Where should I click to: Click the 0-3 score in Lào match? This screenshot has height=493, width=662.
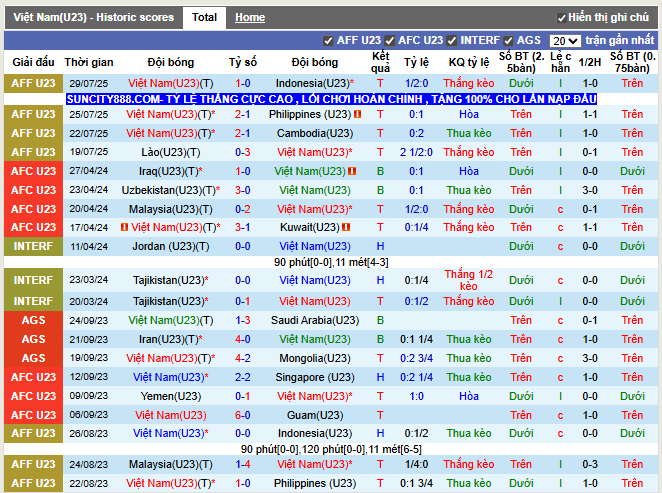(x=243, y=152)
